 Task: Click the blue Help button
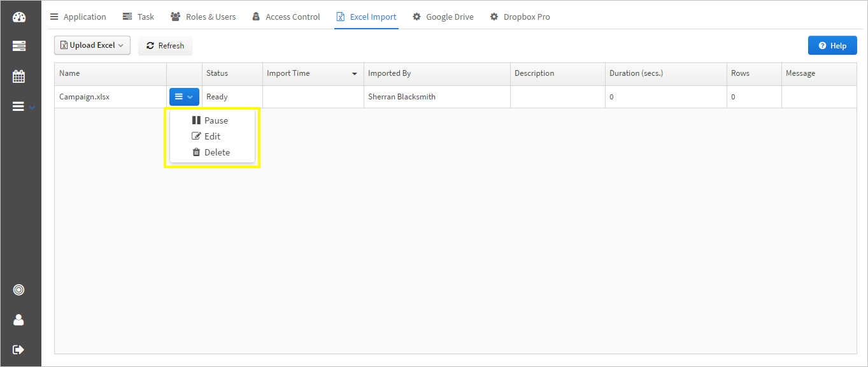coord(832,45)
